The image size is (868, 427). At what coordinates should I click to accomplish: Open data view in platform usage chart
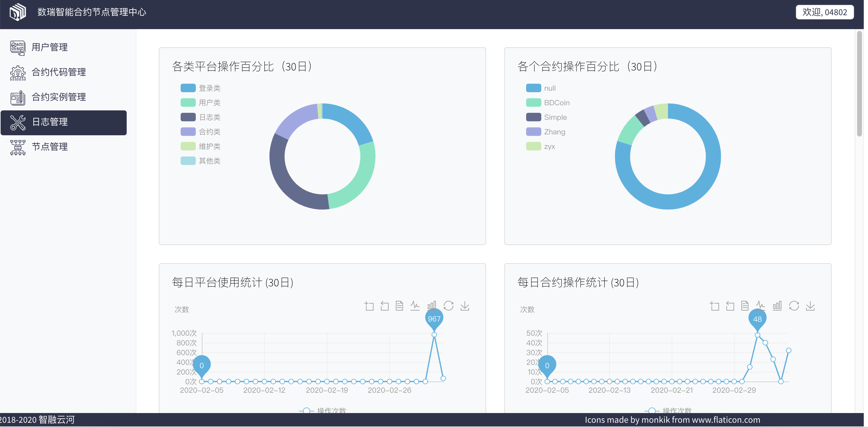click(399, 306)
